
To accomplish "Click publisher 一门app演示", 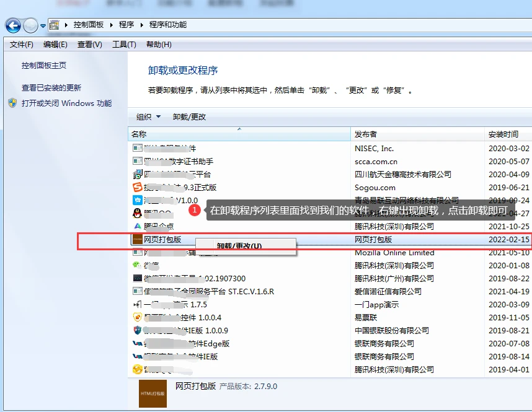I will pyautogui.click(x=376, y=304).
